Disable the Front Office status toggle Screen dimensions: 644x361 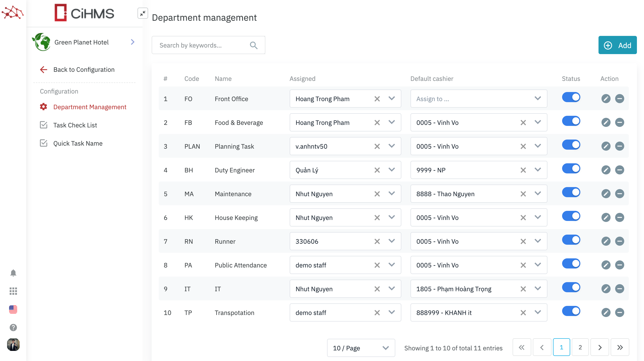pos(571,97)
